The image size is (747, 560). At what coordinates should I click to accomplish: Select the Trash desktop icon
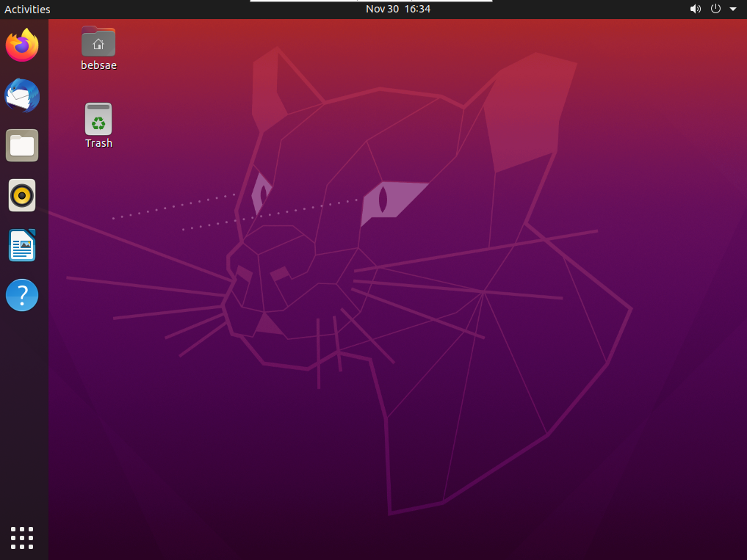click(x=98, y=119)
